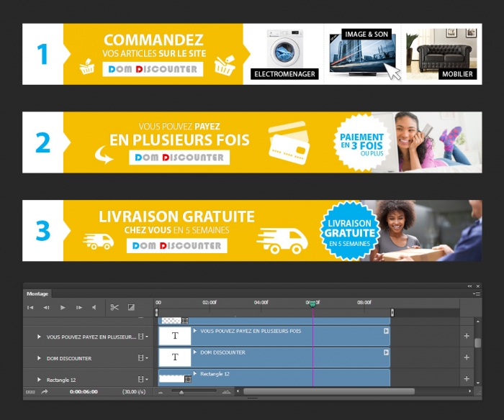Expand the Rectangle 12 layer track
504x420 pixels.
[x=39, y=380]
